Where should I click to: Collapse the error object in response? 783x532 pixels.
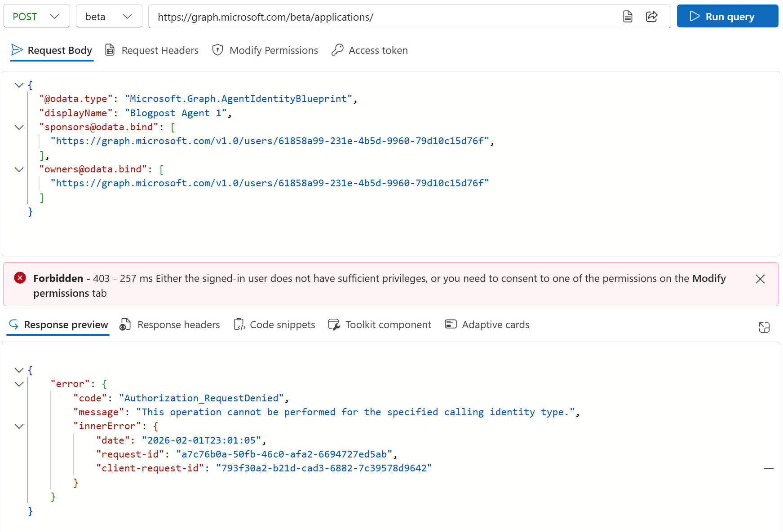pyautogui.click(x=19, y=384)
